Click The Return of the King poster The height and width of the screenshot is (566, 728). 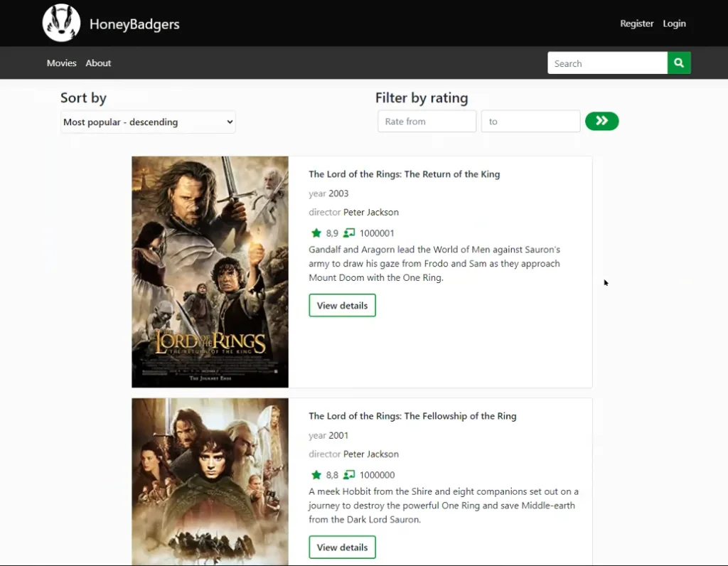pos(210,272)
